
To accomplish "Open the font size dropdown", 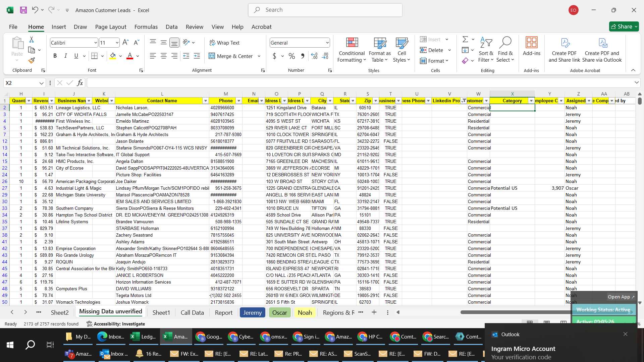I will (x=117, y=43).
